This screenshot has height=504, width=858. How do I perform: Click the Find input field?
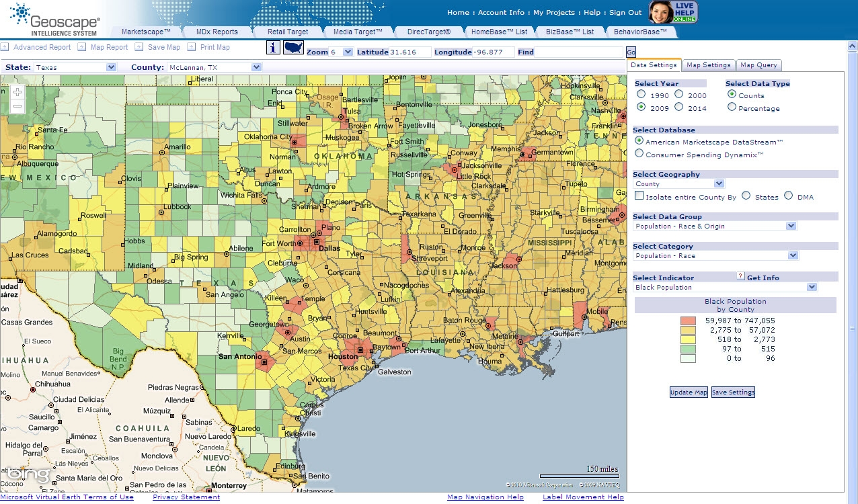pos(580,52)
